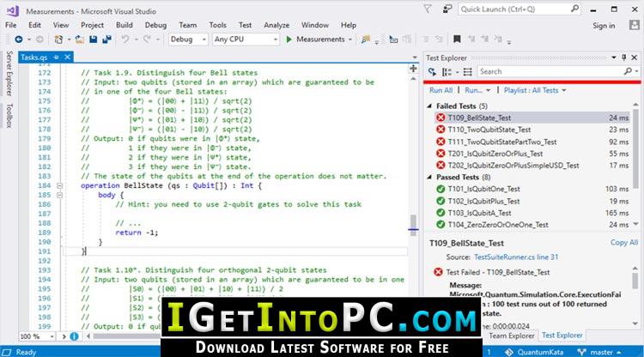
Task: Switch to the Team Explorer tab
Action: [512, 336]
